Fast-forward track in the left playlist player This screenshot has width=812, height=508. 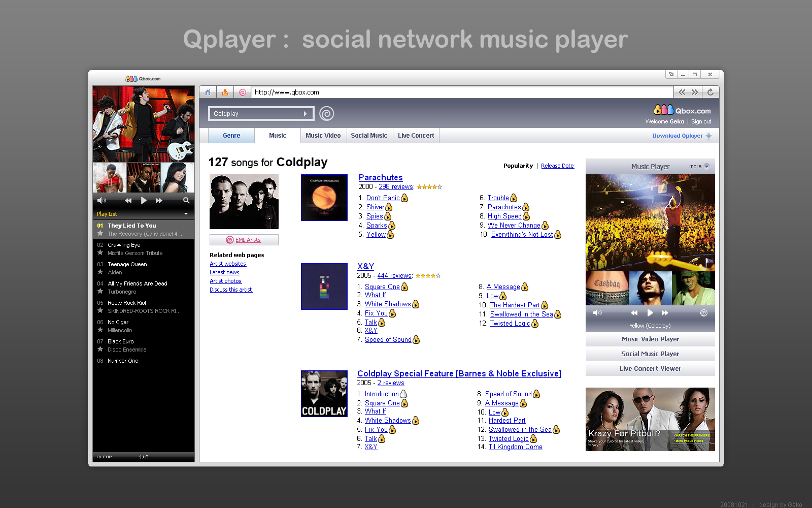159,201
